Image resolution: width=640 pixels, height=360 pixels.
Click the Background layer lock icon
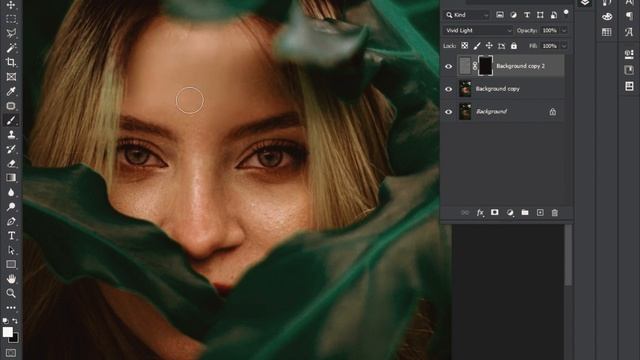coord(553,112)
